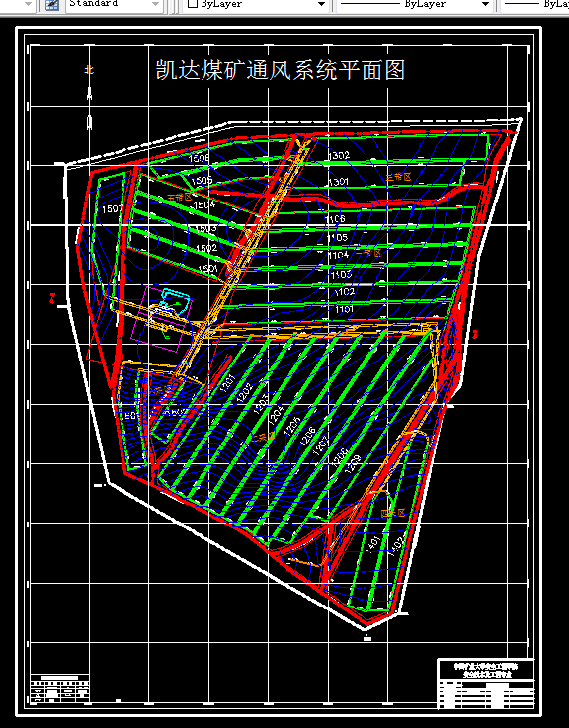Image resolution: width=569 pixels, height=728 pixels.
Task: Click the title block at bottom right
Action: [486, 684]
